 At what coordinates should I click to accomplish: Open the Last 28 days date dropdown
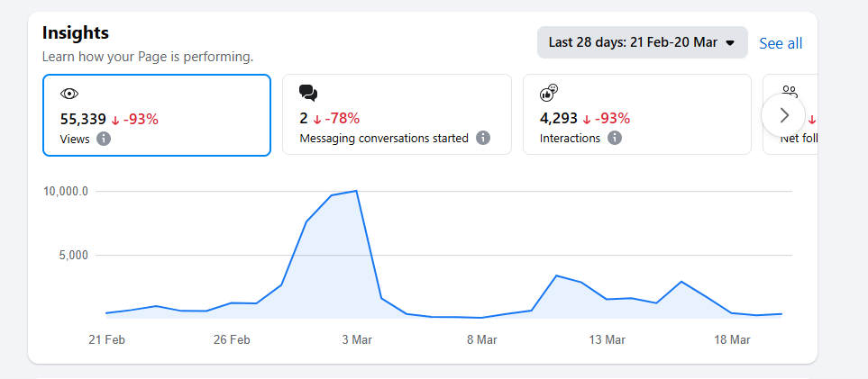pyautogui.click(x=642, y=42)
